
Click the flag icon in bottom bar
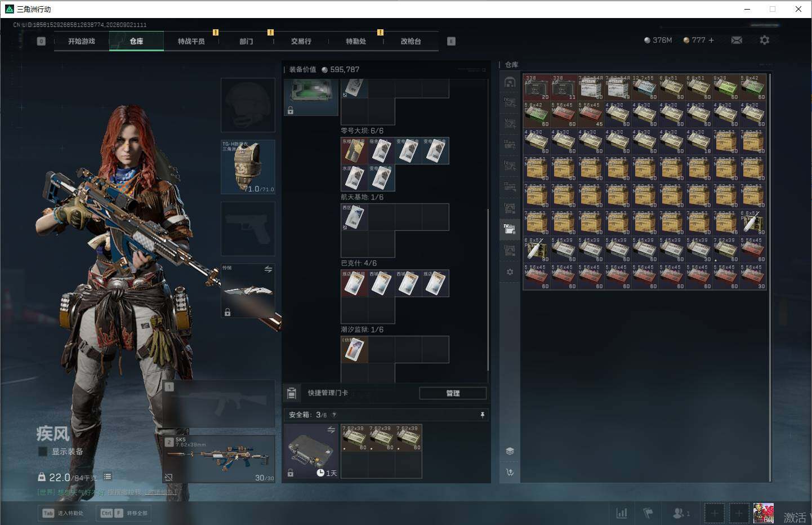tap(648, 513)
